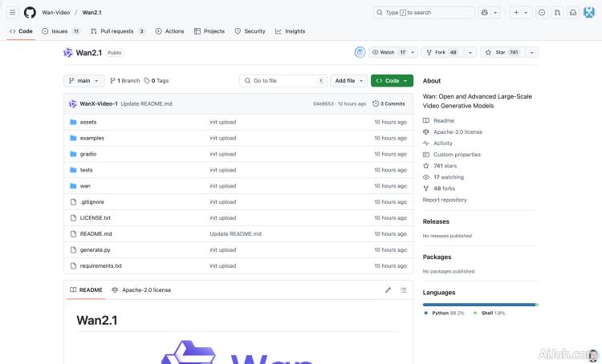The height and width of the screenshot is (364, 602).
Task: Click the GitHub logo home icon
Action: [30, 13]
